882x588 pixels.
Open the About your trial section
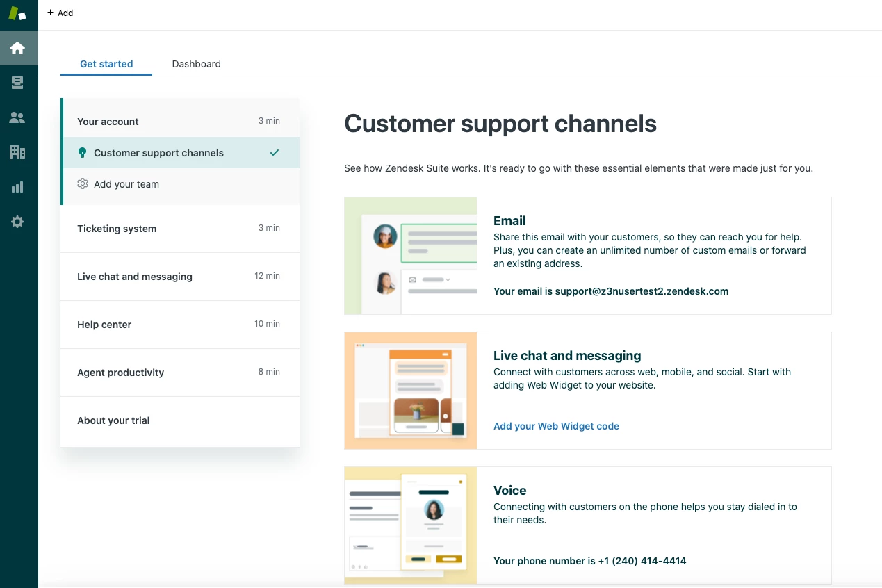[180, 420]
